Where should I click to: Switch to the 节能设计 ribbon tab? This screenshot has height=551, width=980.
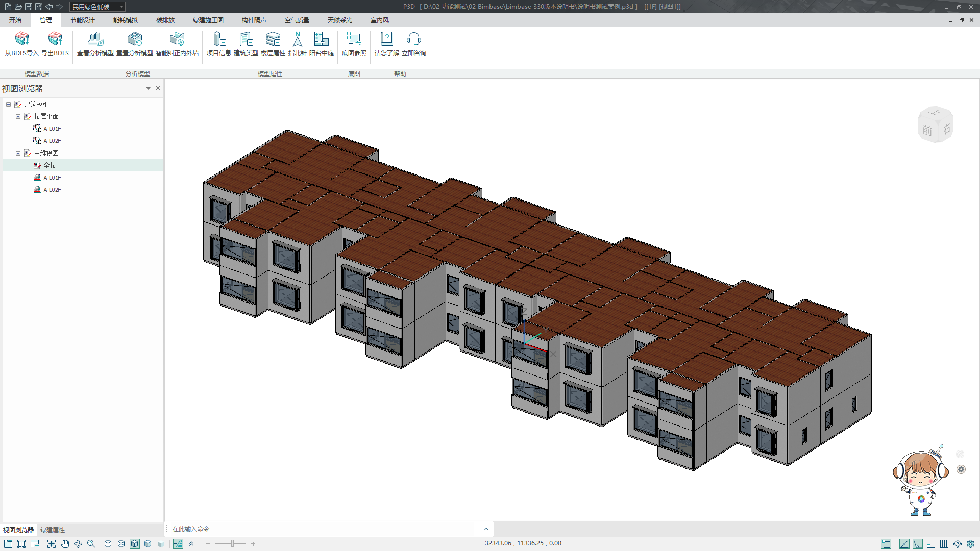click(83, 20)
